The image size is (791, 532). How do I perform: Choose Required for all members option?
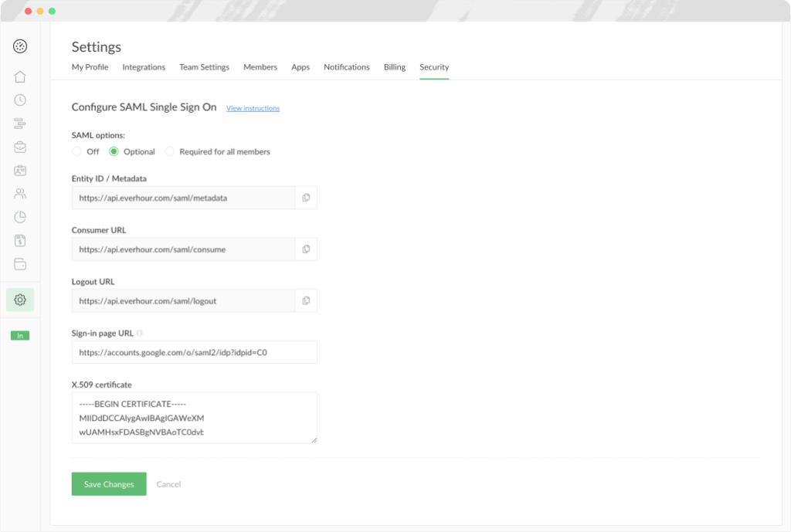point(169,151)
